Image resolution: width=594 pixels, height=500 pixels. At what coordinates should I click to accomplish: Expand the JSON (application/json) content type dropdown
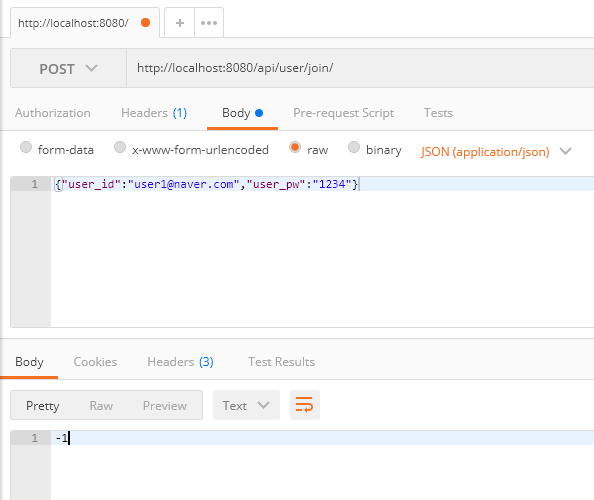pos(496,152)
